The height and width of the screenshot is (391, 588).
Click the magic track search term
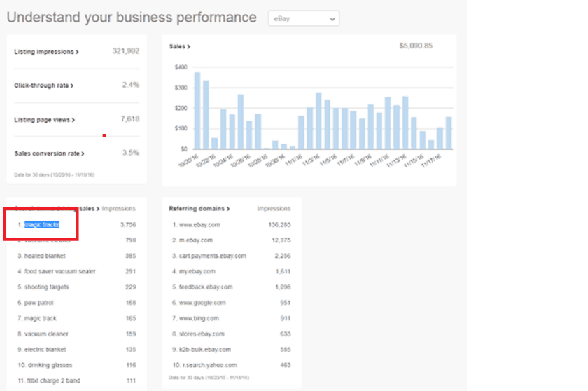pyautogui.click(x=41, y=318)
